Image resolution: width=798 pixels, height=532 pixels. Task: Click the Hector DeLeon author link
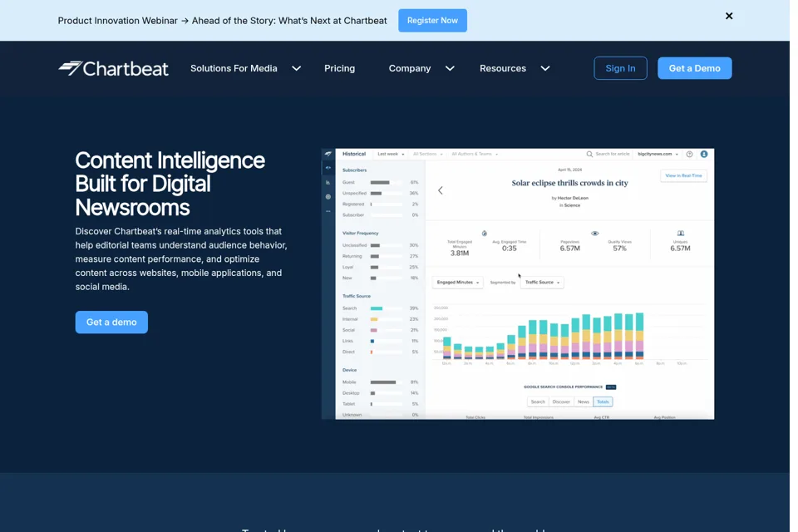coord(573,198)
